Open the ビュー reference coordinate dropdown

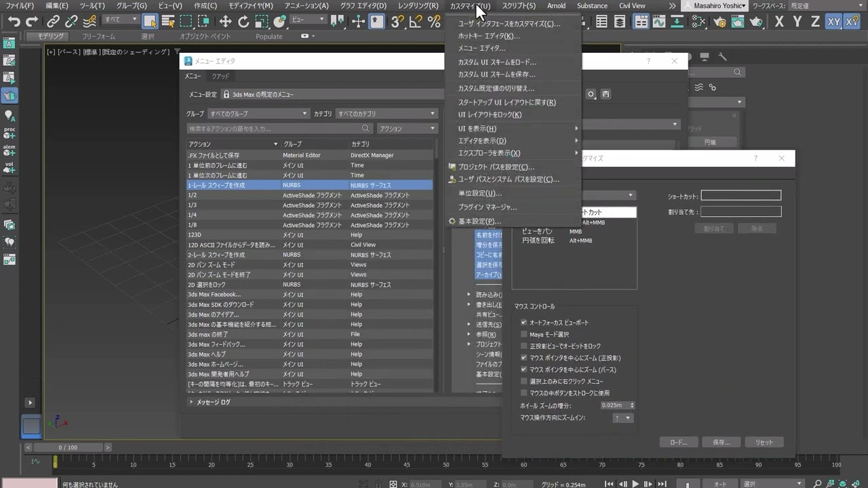pyautogui.click(x=308, y=20)
